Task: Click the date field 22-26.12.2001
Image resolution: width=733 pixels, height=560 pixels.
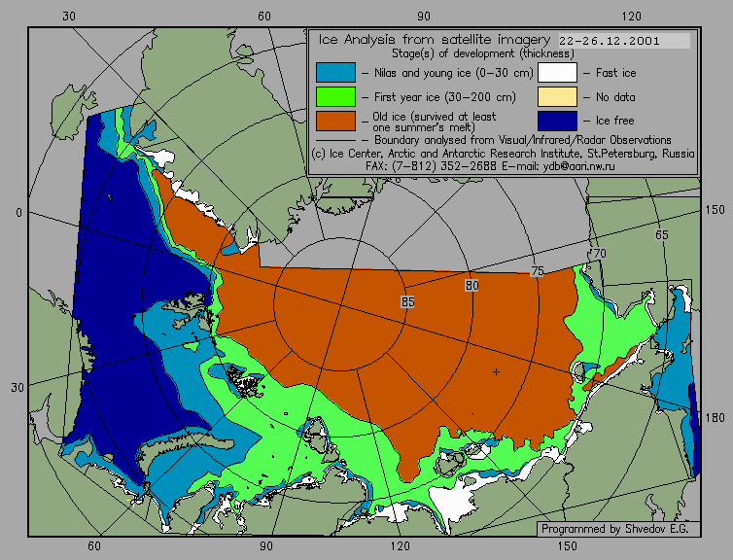Action: 624,41
